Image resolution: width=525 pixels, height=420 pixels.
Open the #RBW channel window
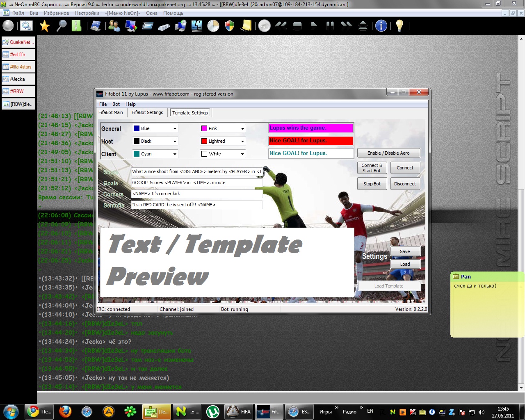[x=18, y=91]
